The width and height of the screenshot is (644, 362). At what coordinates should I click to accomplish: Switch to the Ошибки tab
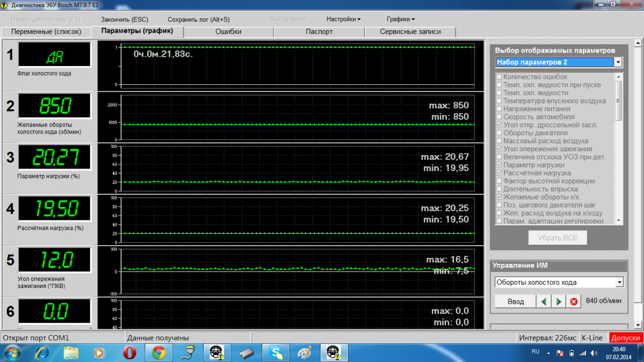click(x=228, y=32)
